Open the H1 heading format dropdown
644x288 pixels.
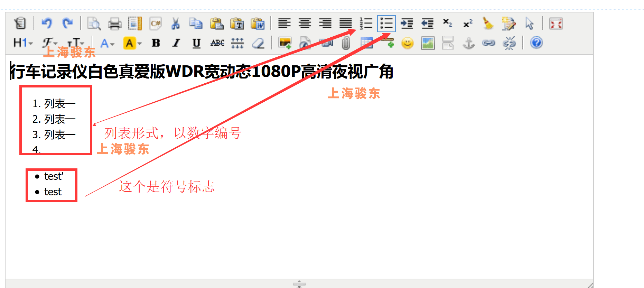click(23, 43)
